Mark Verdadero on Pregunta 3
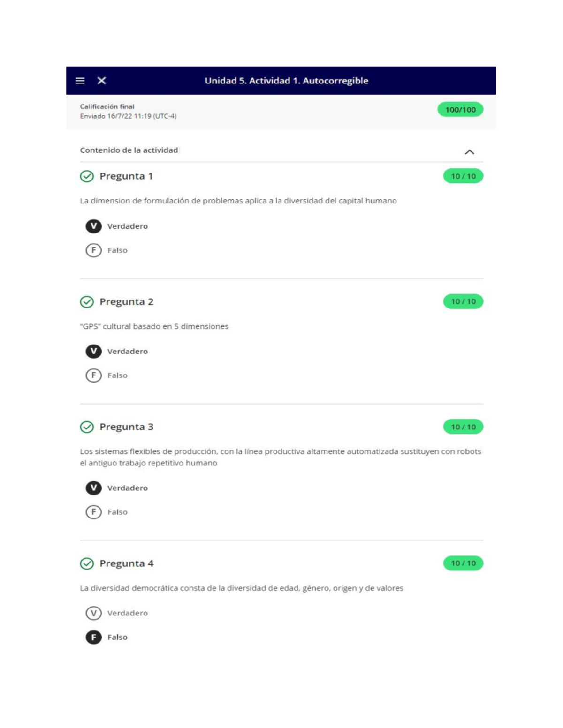This screenshot has height=728, width=563. point(93,488)
